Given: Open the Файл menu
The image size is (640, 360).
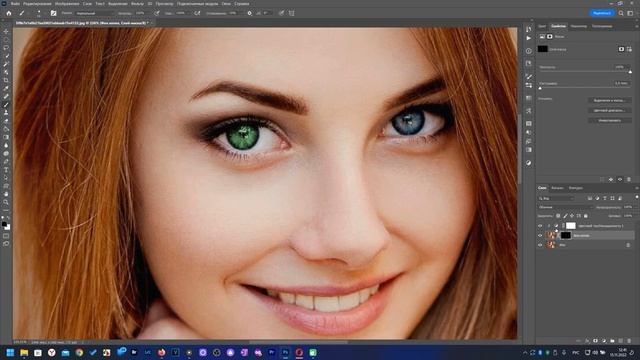Looking at the screenshot, I should click(15, 4).
